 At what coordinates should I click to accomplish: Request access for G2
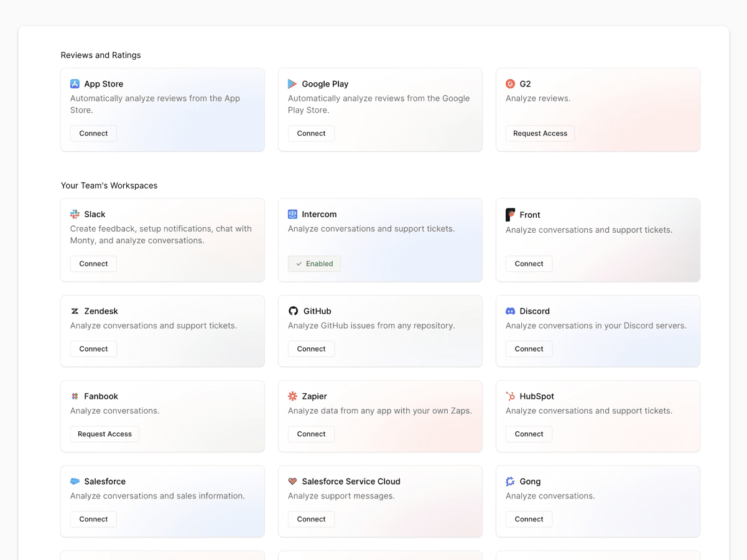click(x=540, y=134)
